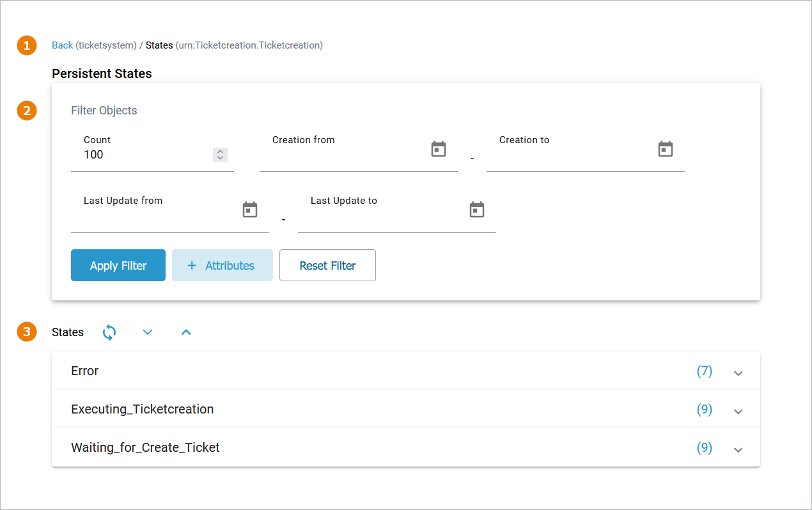Click the Error count (7) badge
This screenshot has height=510, width=812.
[704, 371]
